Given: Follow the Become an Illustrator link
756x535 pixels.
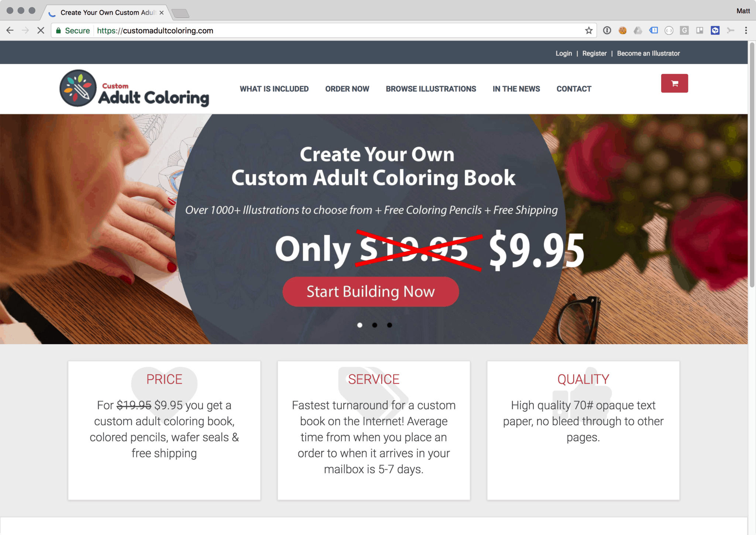Looking at the screenshot, I should (648, 54).
